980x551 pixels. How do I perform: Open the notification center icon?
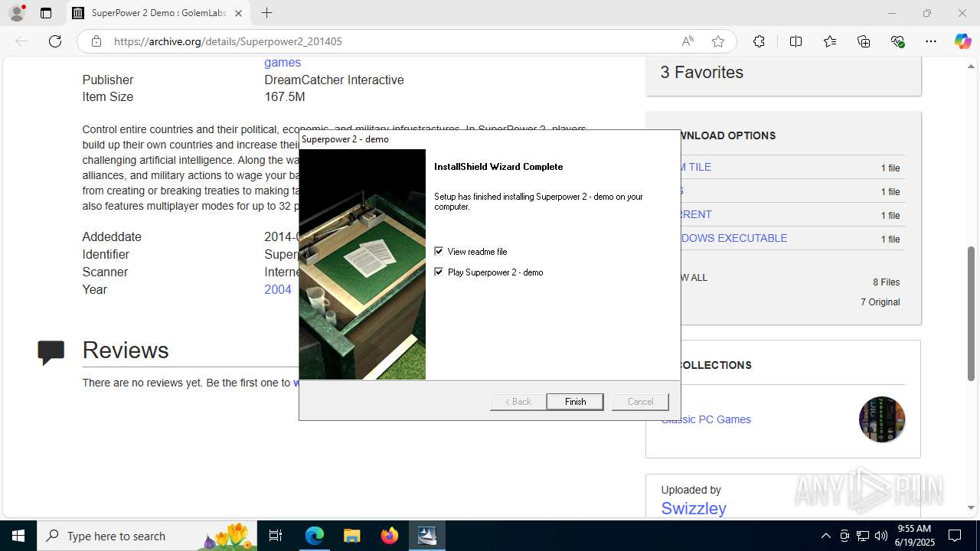(955, 536)
